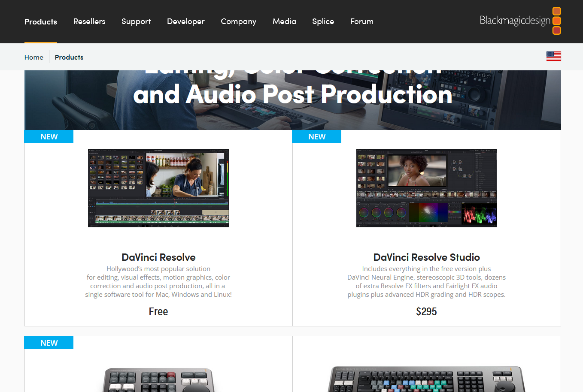Open the Products navigation menu
This screenshot has width=583, height=392.
41,21
